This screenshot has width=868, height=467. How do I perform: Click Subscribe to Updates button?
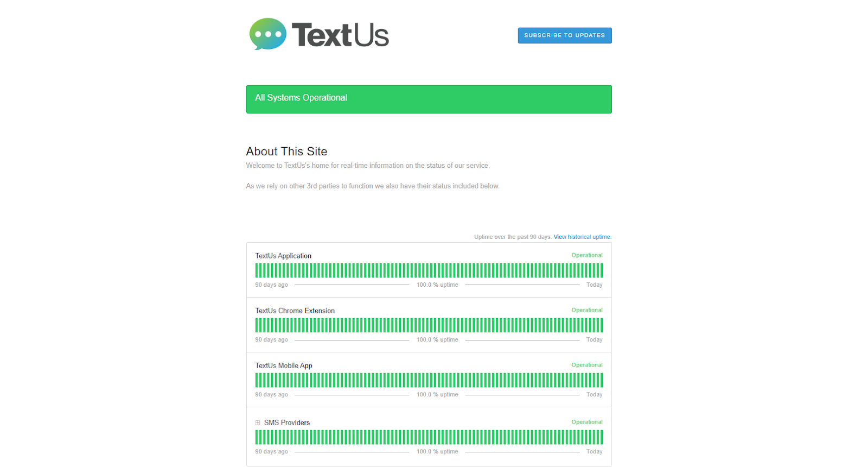point(564,35)
